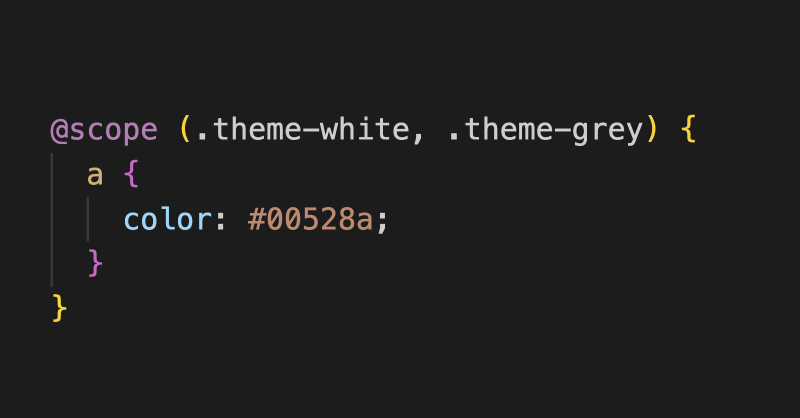Click the inner indent guide beside color
The image size is (800, 418).
coord(88,219)
